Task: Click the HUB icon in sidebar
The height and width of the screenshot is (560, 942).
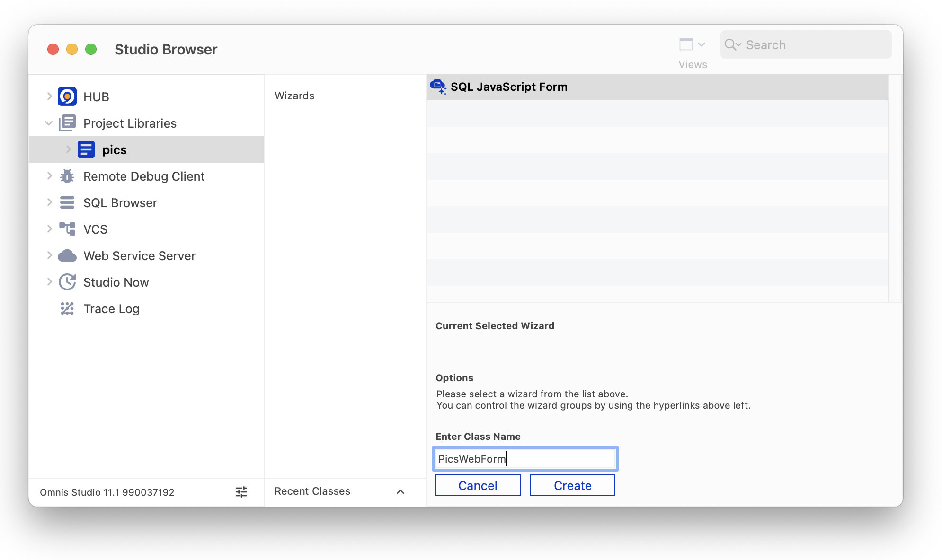Action: point(67,96)
